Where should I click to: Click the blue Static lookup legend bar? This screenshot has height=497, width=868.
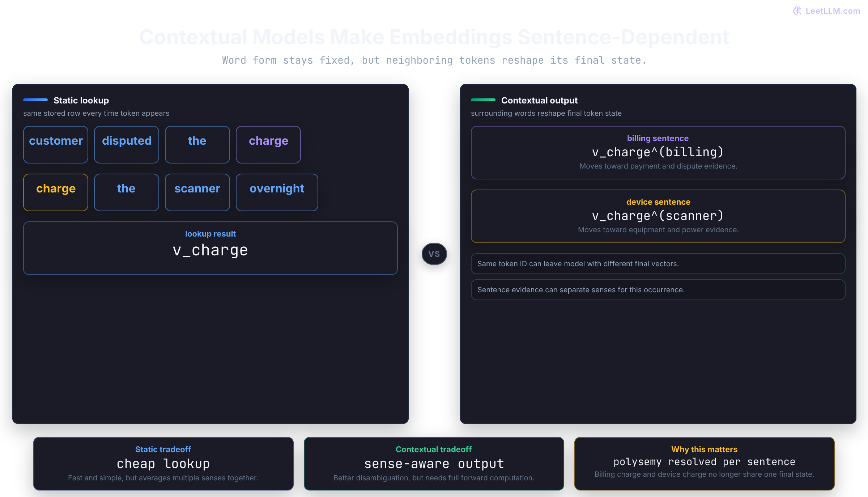click(35, 100)
